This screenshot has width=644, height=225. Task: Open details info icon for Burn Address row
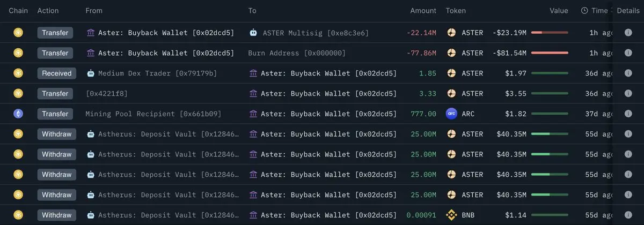coord(628,53)
